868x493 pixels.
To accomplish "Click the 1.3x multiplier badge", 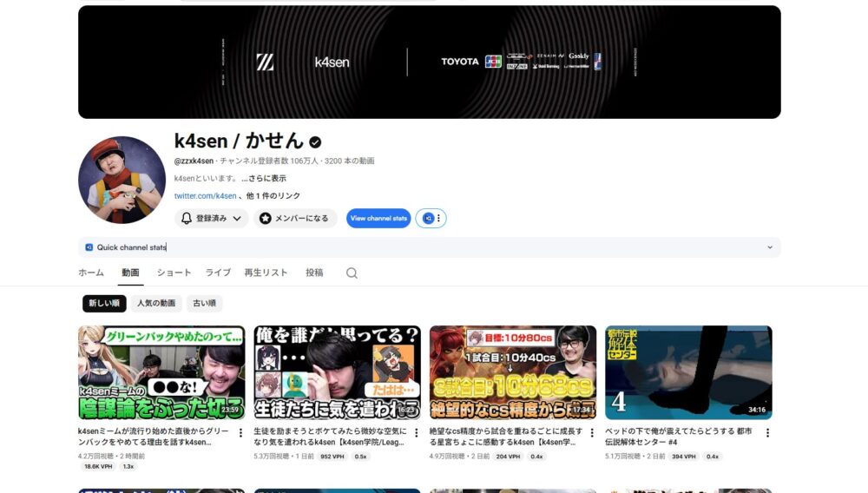I will coord(128,466).
